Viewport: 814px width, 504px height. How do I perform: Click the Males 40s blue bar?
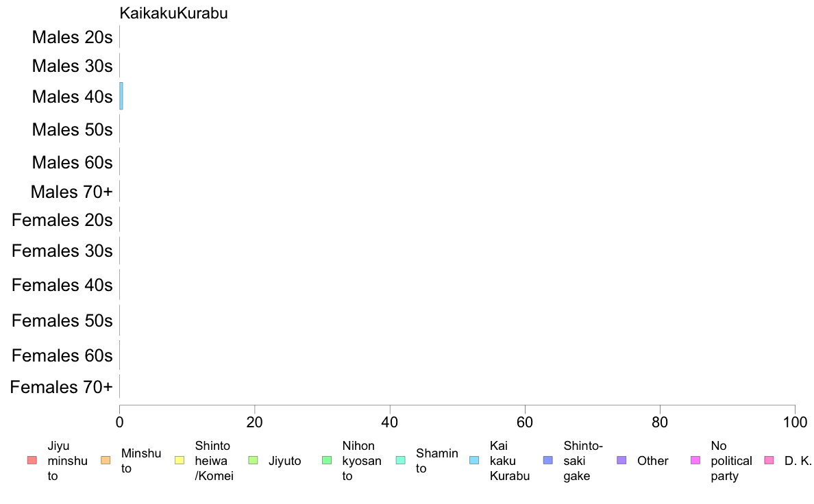click(121, 96)
